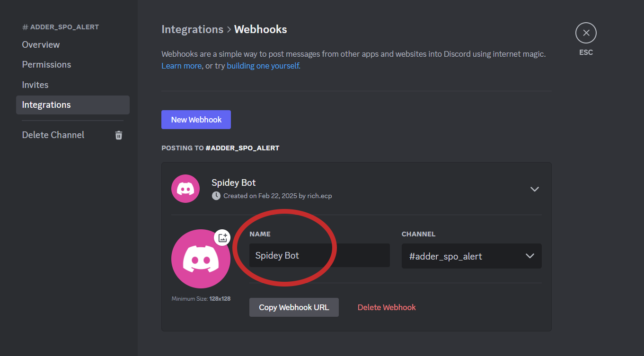This screenshot has height=356, width=644.
Task: Select Integrations in the sidebar
Action: tap(46, 104)
